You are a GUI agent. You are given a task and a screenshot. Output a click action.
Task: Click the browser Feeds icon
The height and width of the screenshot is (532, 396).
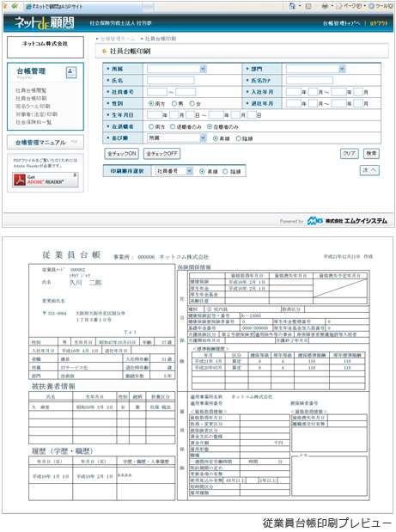click(308, 6)
